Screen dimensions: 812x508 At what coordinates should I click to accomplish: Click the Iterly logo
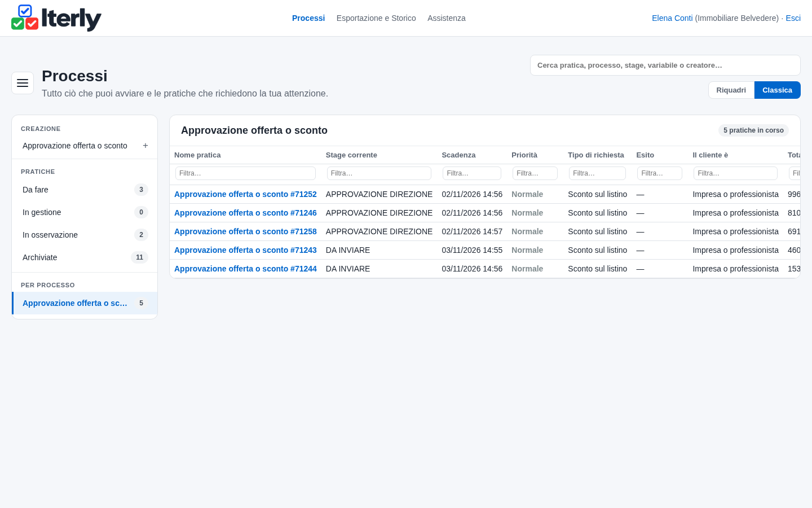pos(56,18)
